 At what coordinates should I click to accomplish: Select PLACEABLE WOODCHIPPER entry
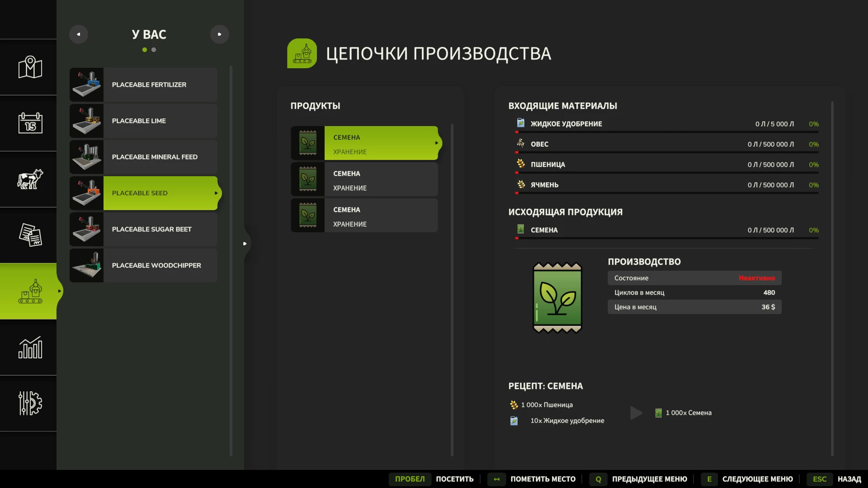pos(144,266)
